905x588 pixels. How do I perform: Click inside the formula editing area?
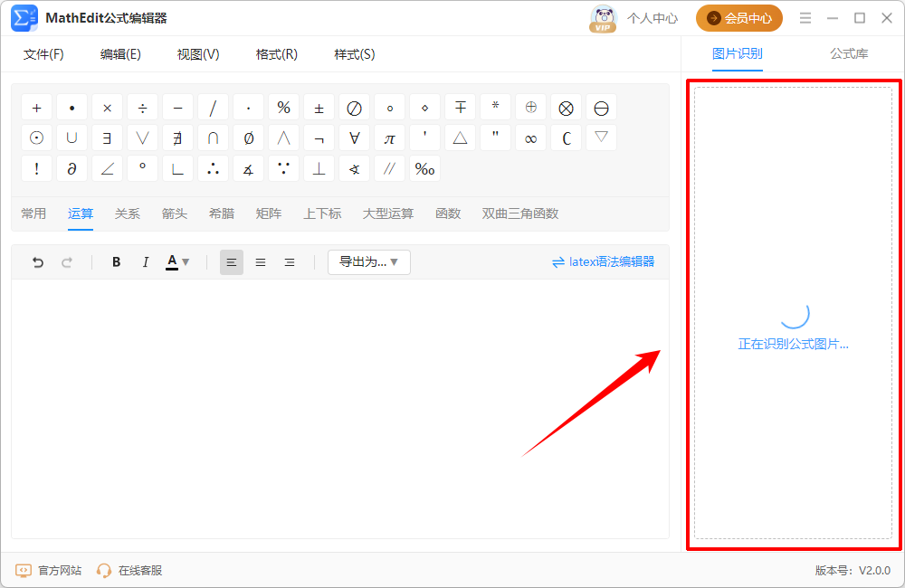point(340,409)
